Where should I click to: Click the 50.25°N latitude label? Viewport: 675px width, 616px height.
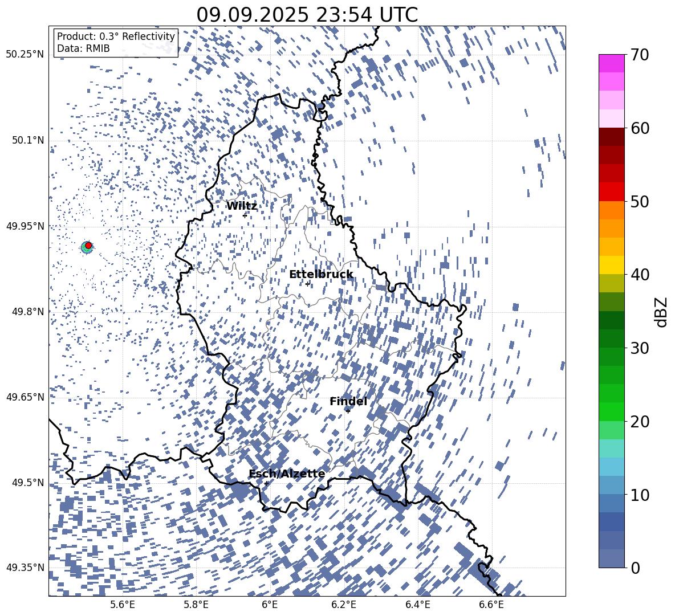[x=25, y=55]
